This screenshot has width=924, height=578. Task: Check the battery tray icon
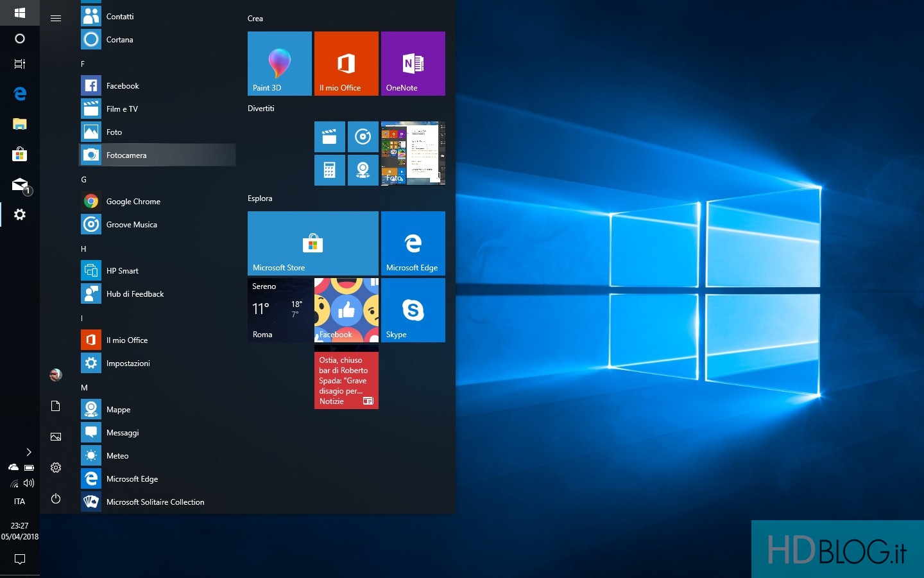click(x=29, y=468)
